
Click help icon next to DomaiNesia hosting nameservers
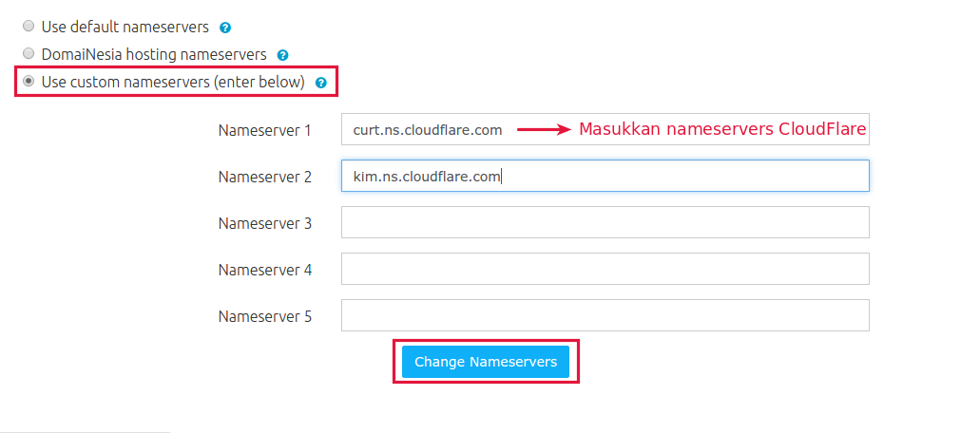(282, 55)
